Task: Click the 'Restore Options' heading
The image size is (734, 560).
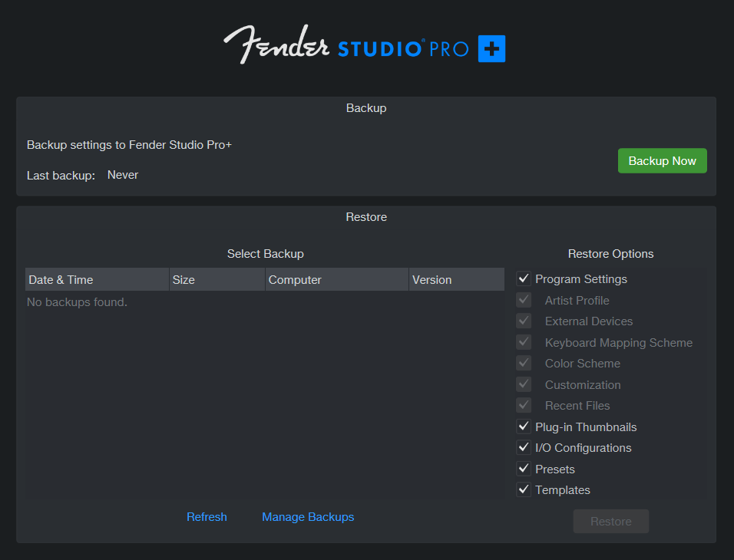Action: (x=610, y=254)
